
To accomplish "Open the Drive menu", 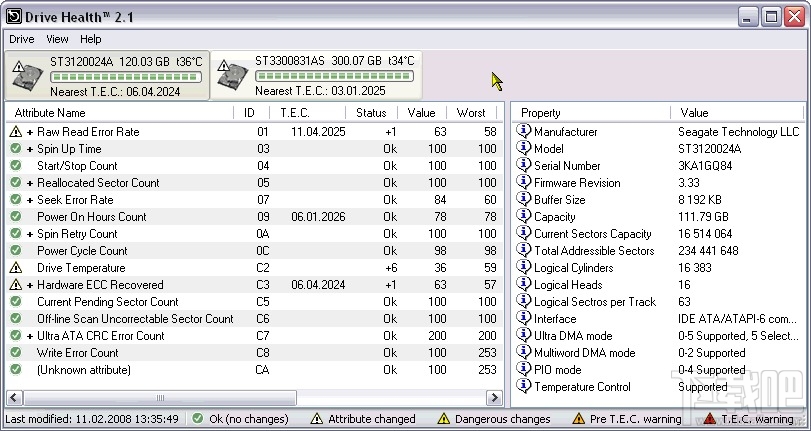I will click(21, 39).
